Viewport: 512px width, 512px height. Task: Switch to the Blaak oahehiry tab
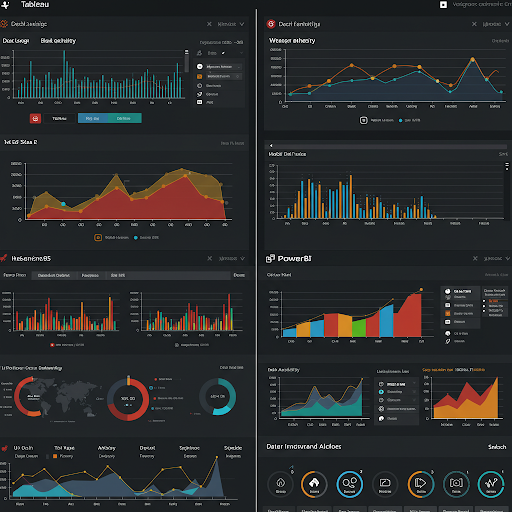click(58, 41)
